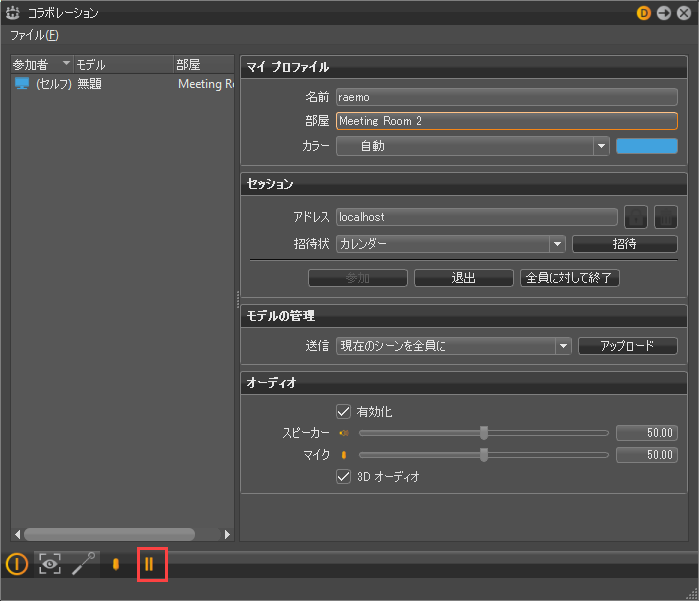Click the orange D icon in title bar

tap(643, 13)
